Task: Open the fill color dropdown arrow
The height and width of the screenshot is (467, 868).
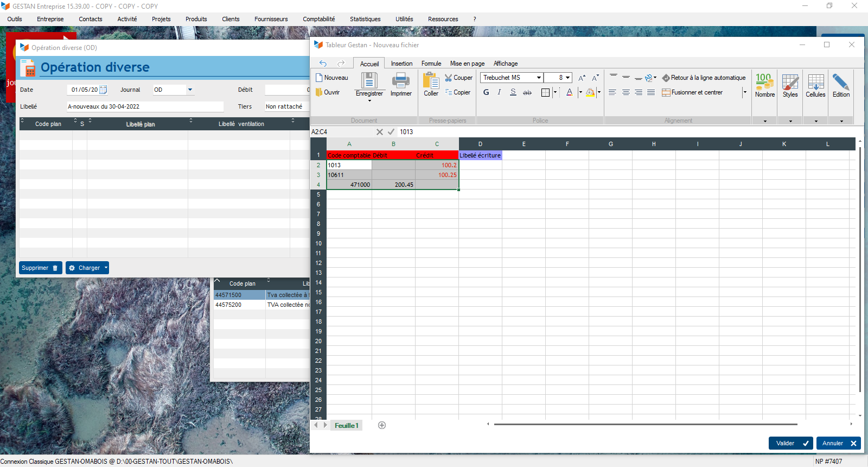Action: (x=599, y=92)
